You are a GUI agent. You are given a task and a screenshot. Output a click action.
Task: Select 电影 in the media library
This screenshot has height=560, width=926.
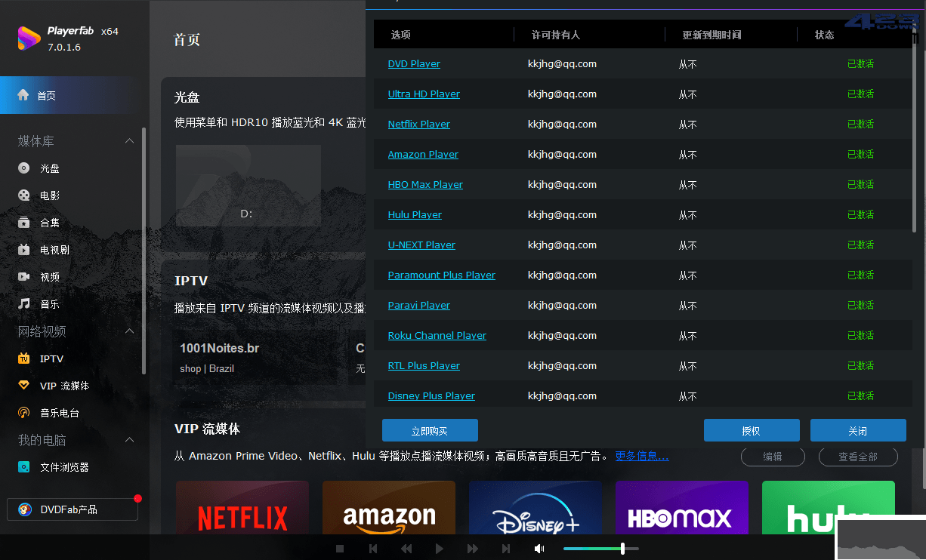(50, 195)
